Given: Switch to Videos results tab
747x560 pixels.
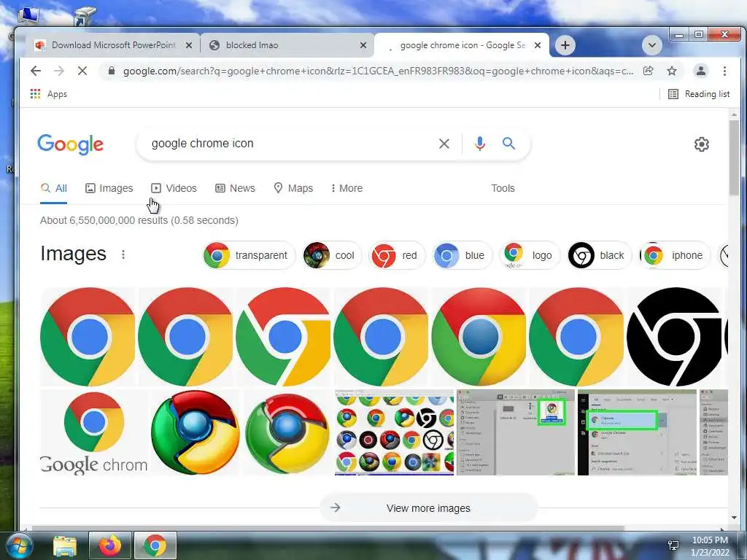Looking at the screenshot, I should click(174, 189).
